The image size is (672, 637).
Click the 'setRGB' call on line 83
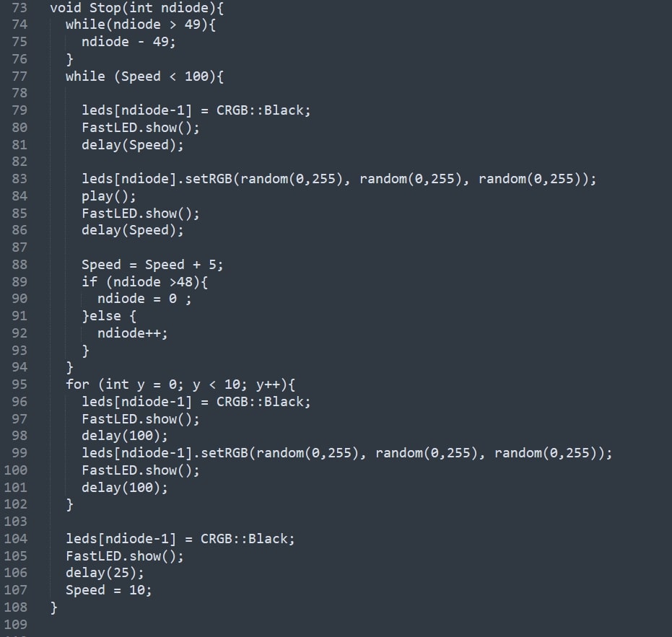tap(209, 179)
